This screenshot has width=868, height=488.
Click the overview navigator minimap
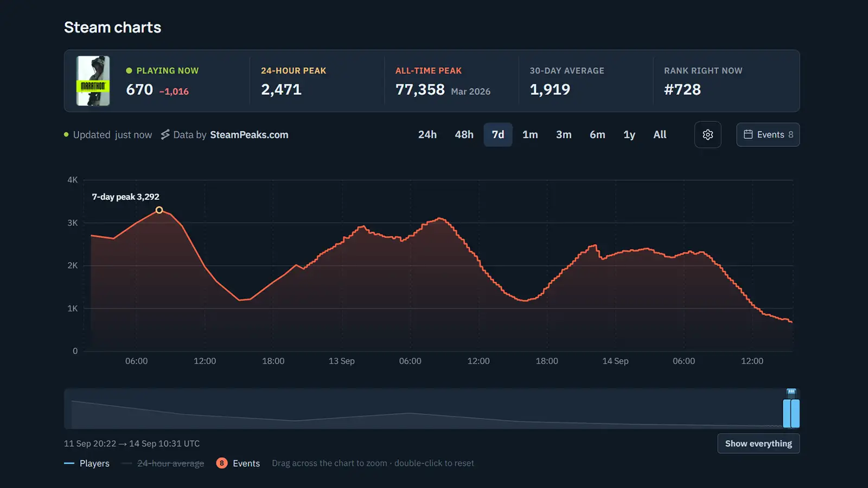tap(431, 408)
